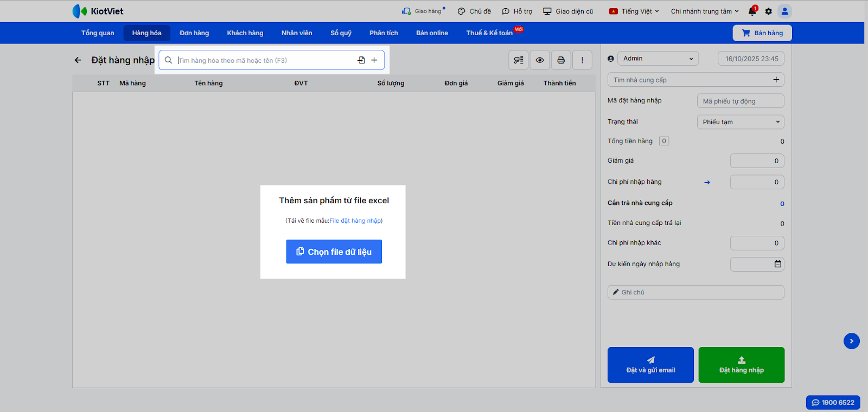
Task: Click the Bán hàng button
Action: point(762,33)
